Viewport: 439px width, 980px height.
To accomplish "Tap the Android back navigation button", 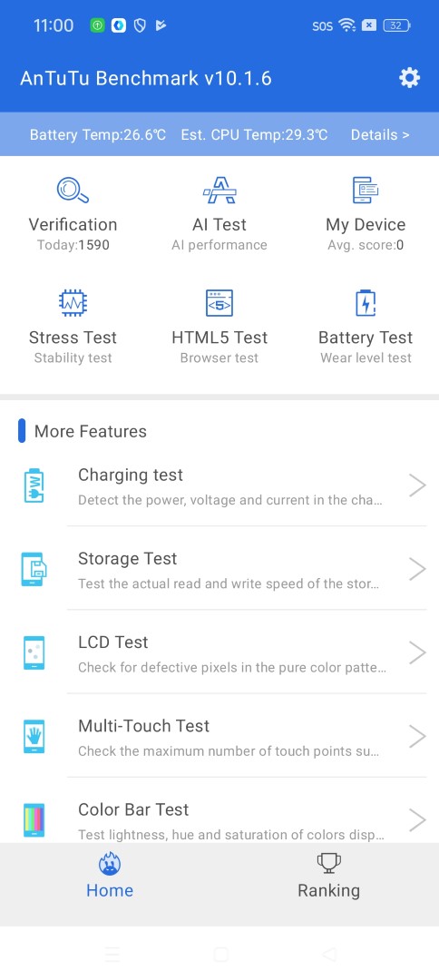I will pyautogui.click(x=328, y=954).
